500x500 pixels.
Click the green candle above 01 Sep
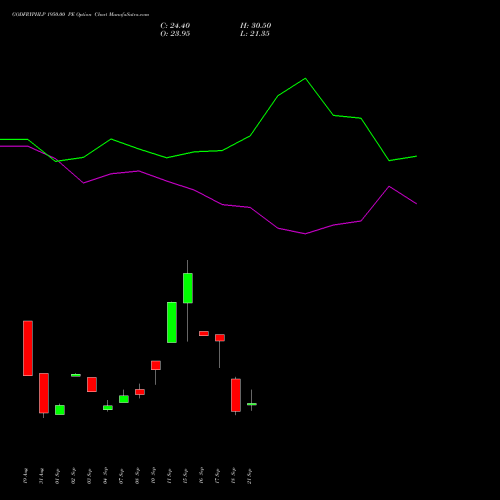60,410
